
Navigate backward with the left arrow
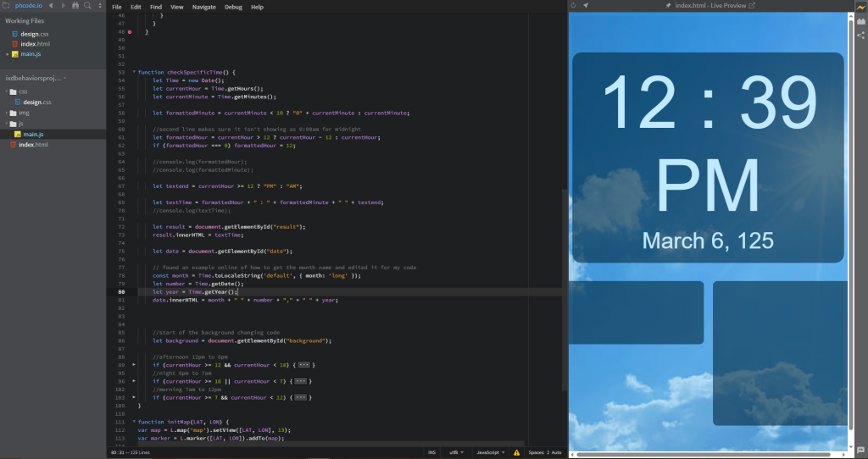click(50, 6)
